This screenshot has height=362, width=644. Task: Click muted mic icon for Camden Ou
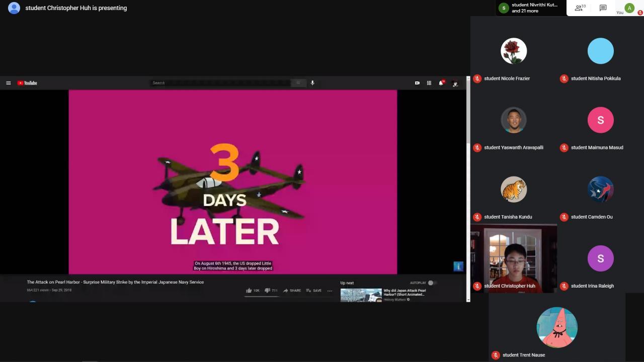coord(564,217)
